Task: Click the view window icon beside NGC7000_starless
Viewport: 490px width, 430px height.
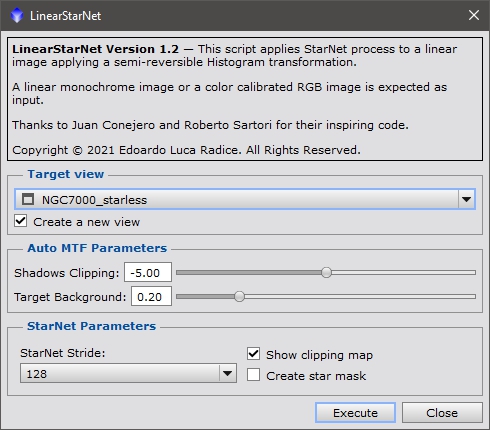Action: click(x=28, y=199)
